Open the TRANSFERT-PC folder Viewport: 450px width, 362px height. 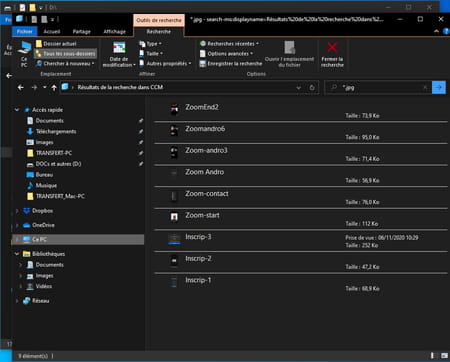tap(53, 153)
